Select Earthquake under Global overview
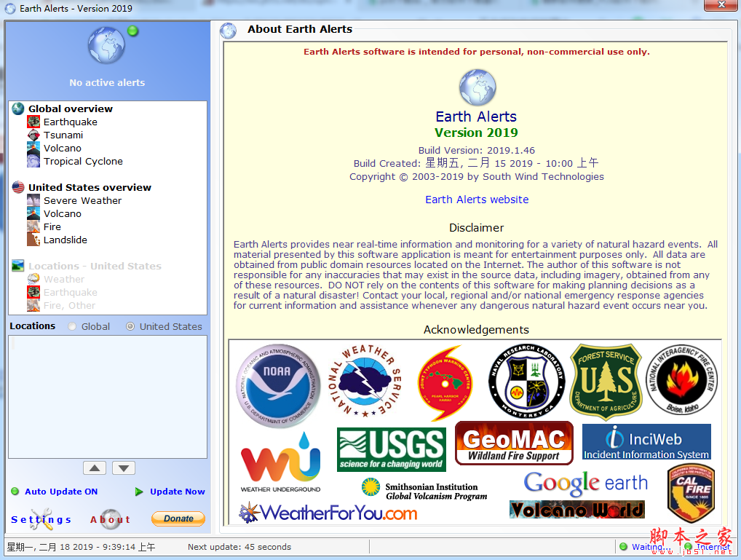This screenshot has height=560, width=741. click(x=71, y=122)
